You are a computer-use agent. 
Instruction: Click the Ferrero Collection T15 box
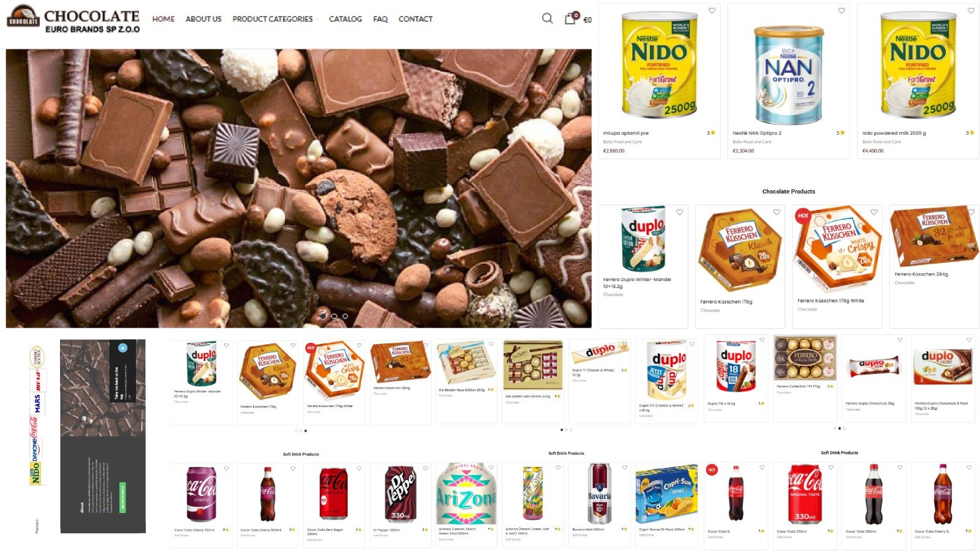point(805,358)
